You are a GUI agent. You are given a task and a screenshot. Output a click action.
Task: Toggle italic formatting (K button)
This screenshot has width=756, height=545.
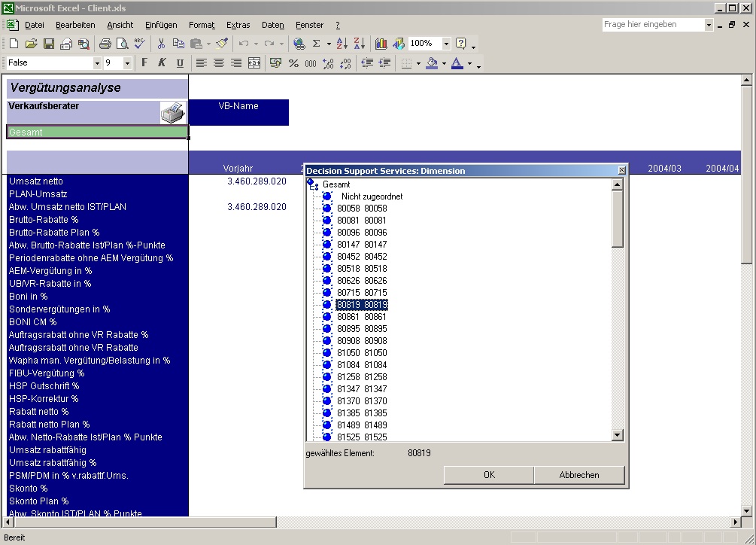click(162, 63)
